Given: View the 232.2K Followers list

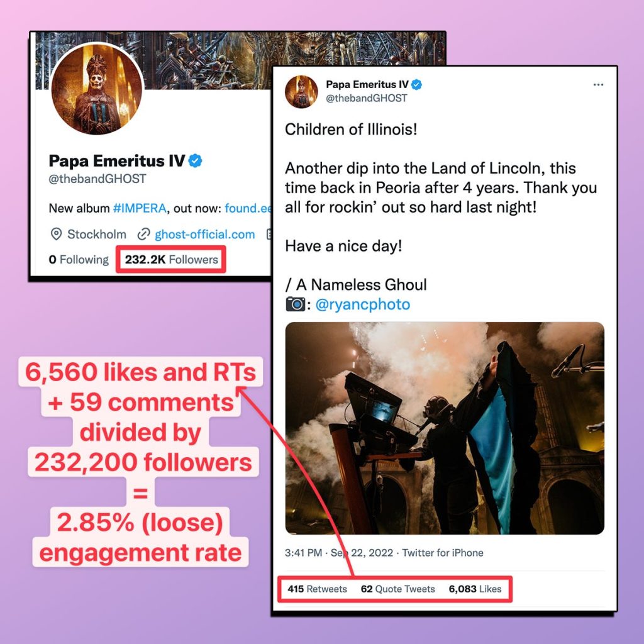Looking at the screenshot, I should pos(171,260).
